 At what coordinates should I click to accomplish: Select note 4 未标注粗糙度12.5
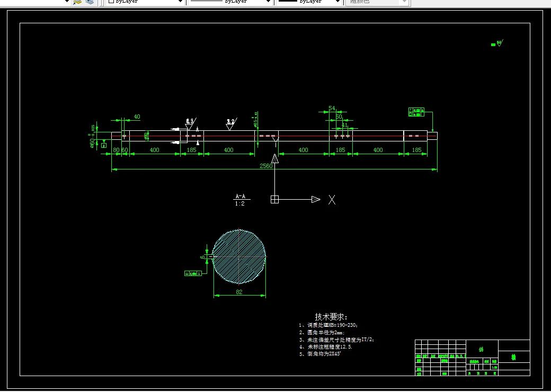pos(326,346)
